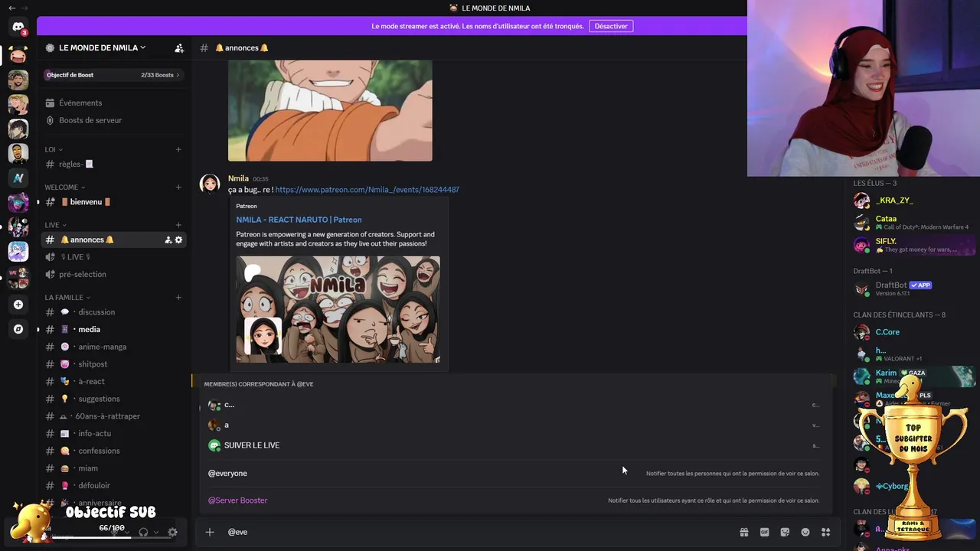Open SIFLY. member profile

(x=914, y=245)
